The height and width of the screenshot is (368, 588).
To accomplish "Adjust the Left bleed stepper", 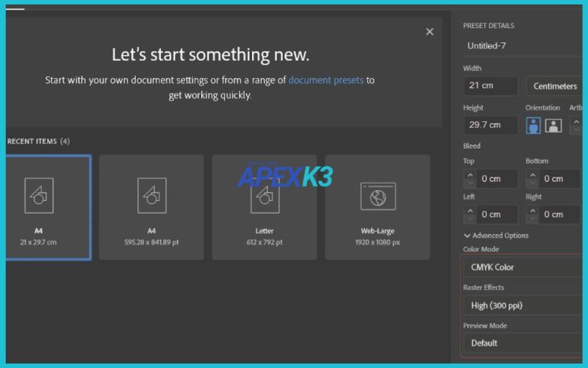I will 469,214.
